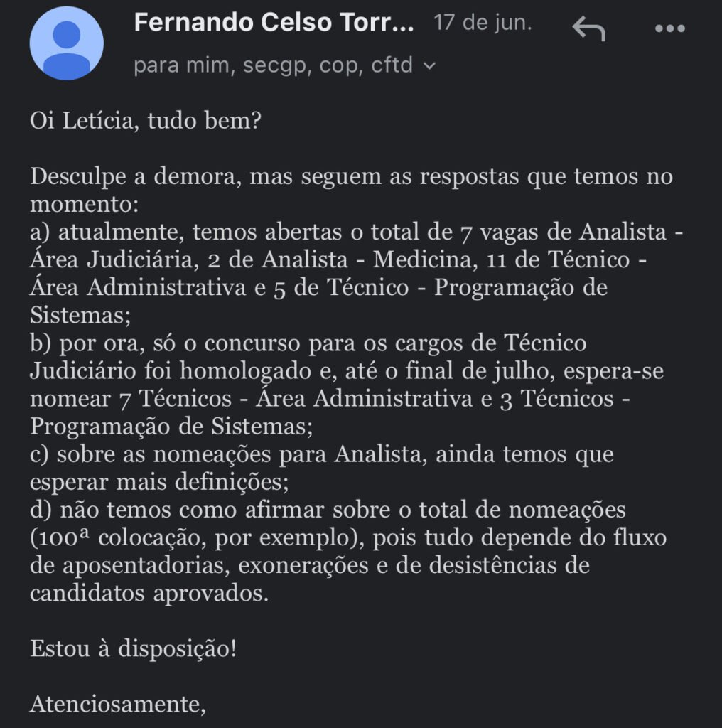
Task: Tap the closing word "Atenciosamente,"
Action: click(118, 704)
